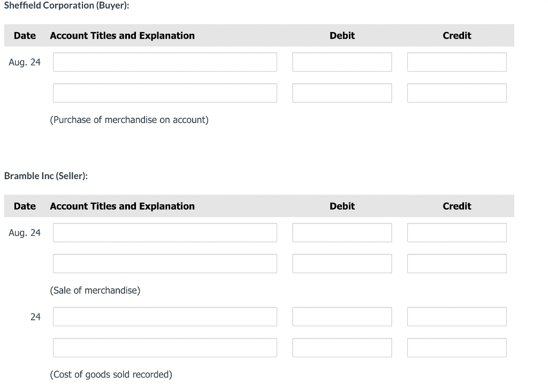The width and height of the screenshot is (548, 392).
Task: Click Bramble's first Aug. 24 Debit field
Action: [x=342, y=233]
